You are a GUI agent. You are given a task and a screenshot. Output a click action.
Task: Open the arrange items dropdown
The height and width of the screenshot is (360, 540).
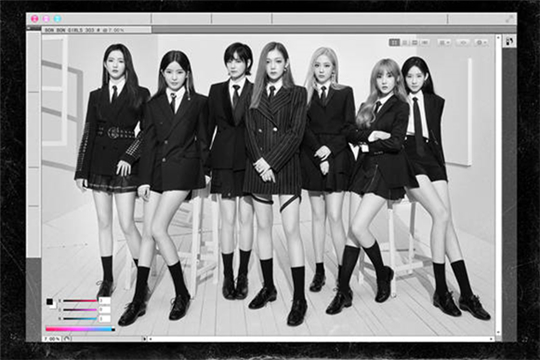tap(444, 42)
